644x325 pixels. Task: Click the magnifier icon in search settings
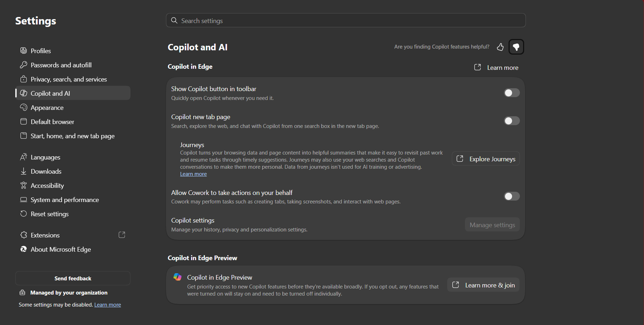click(174, 21)
